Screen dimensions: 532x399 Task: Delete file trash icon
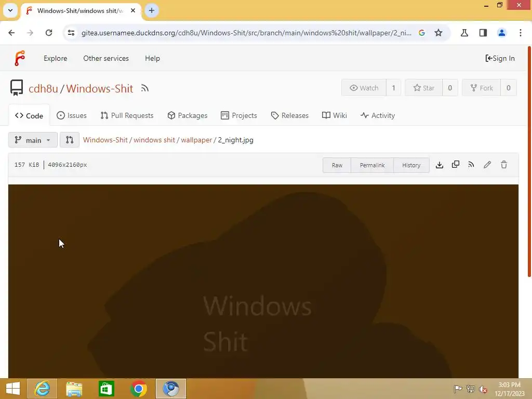(504, 165)
